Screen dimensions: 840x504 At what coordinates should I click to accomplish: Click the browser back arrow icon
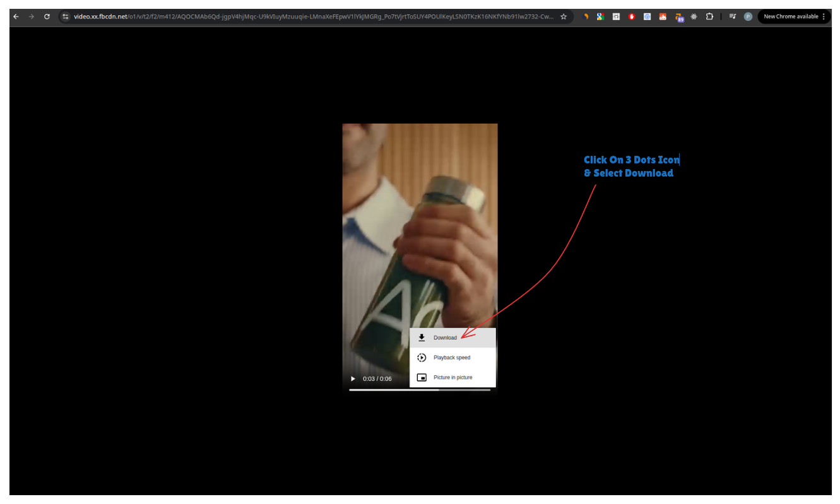point(16,16)
